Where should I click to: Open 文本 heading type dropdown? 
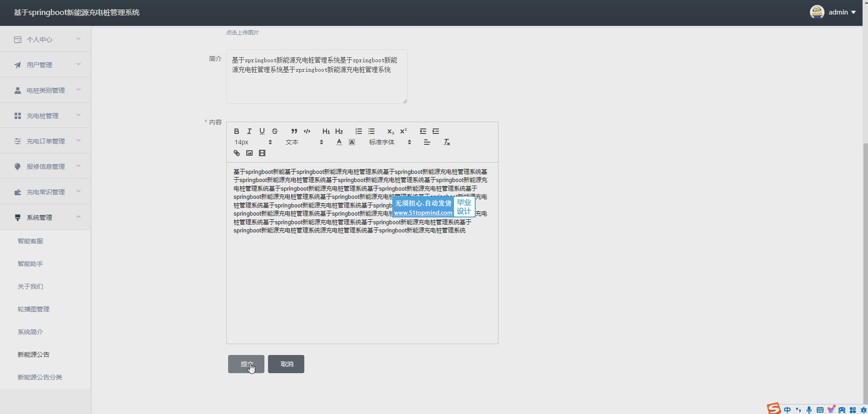(x=304, y=142)
